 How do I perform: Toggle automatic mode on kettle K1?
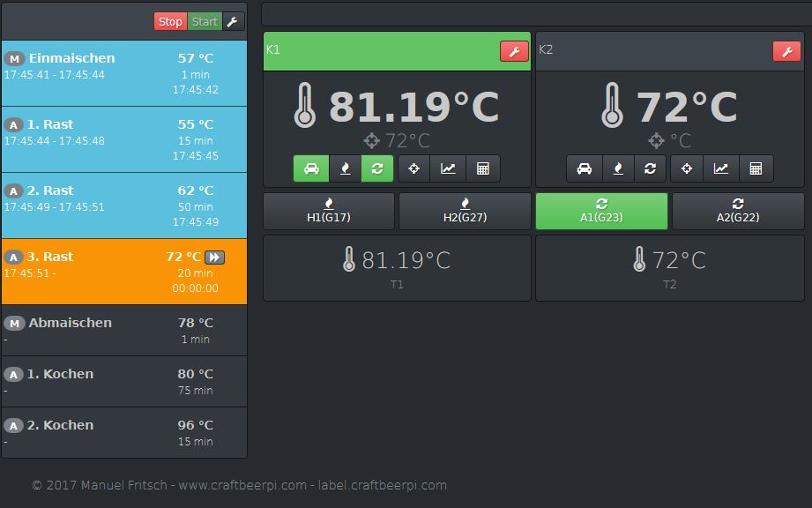tap(311, 168)
